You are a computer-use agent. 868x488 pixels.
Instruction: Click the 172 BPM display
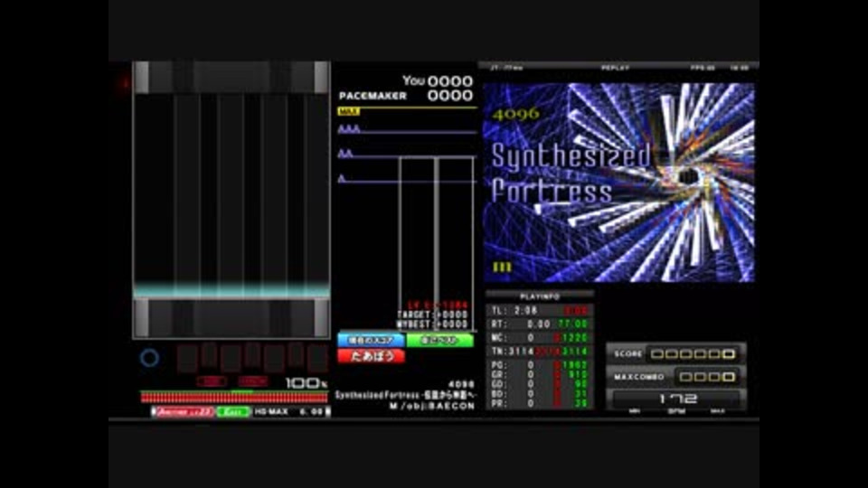pyautogui.click(x=676, y=399)
